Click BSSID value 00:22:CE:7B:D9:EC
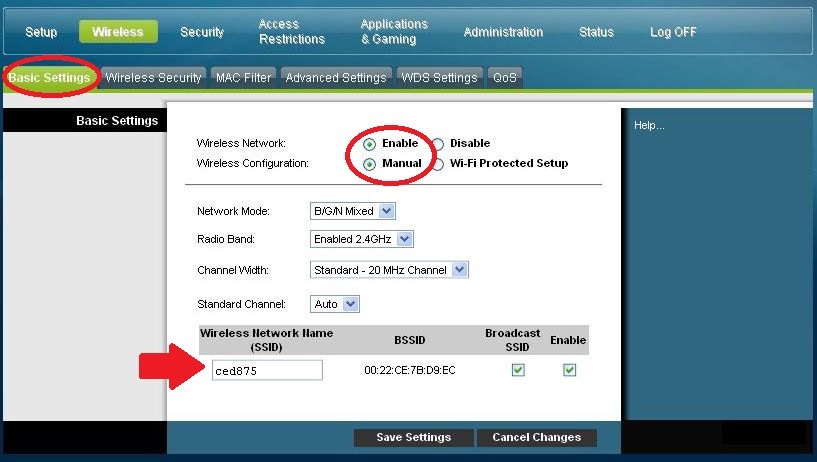The height and width of the screenshot is (462, 817). (410, 370)
